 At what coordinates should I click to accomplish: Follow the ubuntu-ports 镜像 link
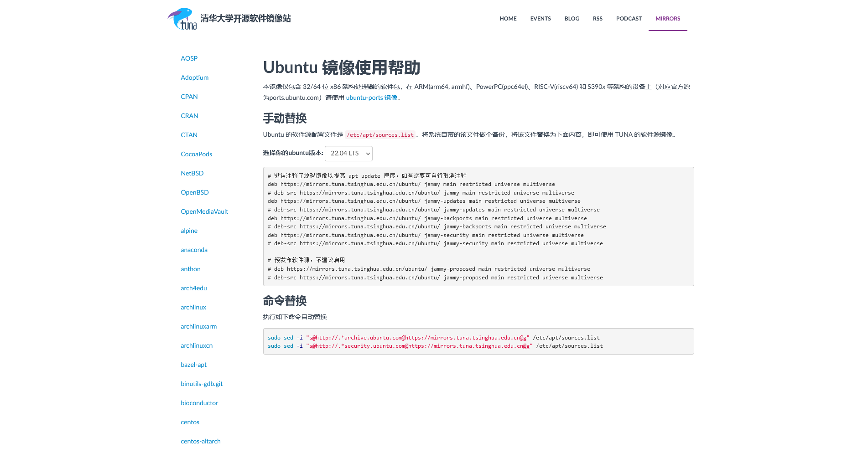coord(372,98)
